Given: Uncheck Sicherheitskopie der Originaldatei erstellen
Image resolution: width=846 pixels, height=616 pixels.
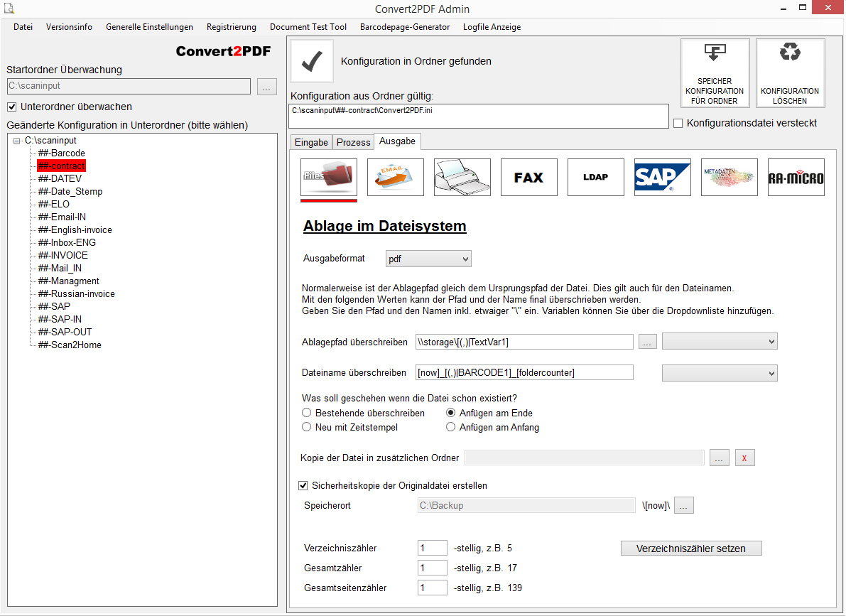Looking at the screenshot, I should click(x=303, y=485).
